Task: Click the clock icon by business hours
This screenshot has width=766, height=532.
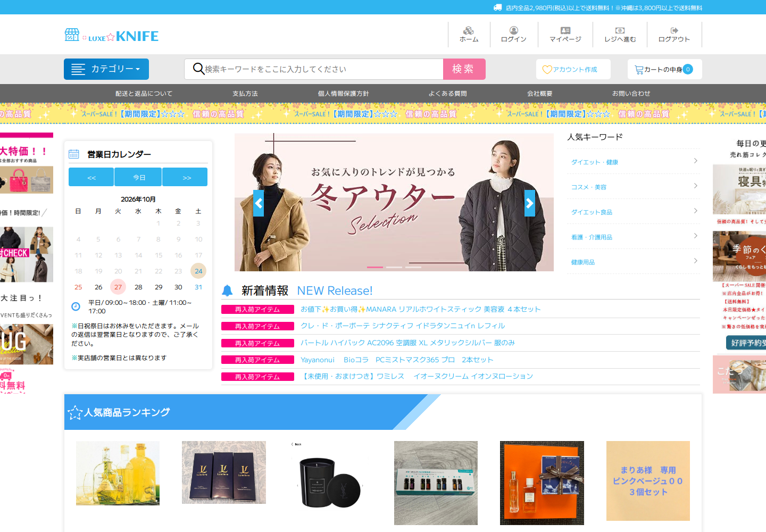Action: pos(76,306)
